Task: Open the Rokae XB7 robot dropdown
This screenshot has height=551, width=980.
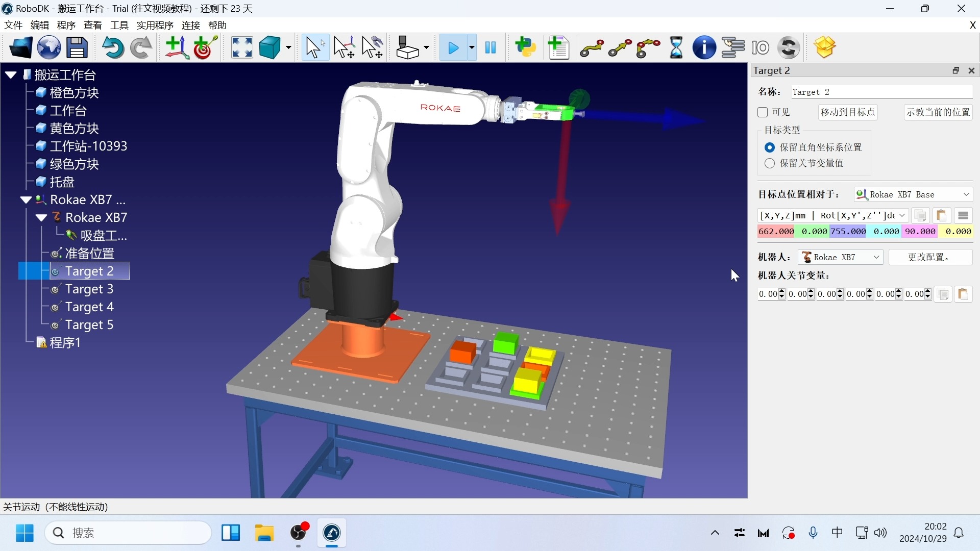Action: pyautogui.click(x=840, y=257)
